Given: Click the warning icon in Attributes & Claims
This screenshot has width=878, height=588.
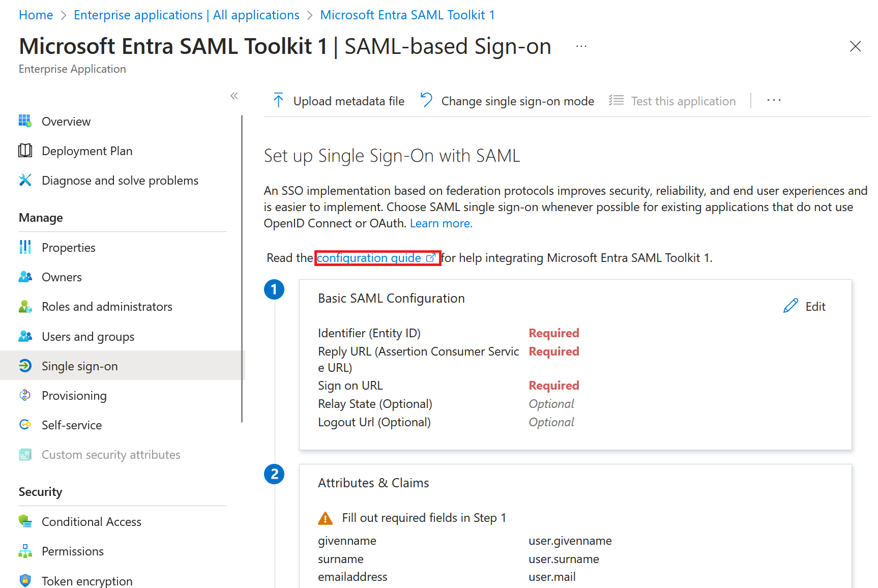Looking at the screenshot, I should [x=325, y=517].
